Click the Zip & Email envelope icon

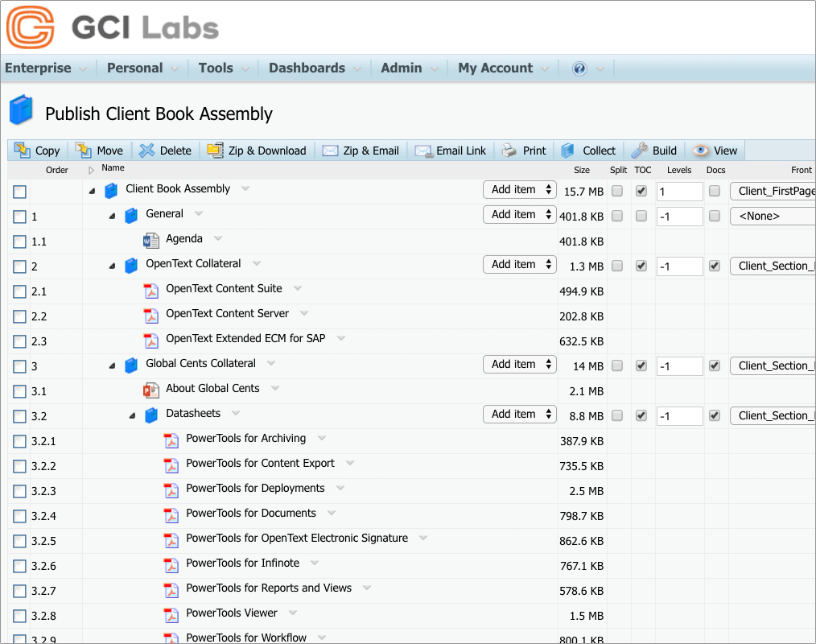coord(330,151)
